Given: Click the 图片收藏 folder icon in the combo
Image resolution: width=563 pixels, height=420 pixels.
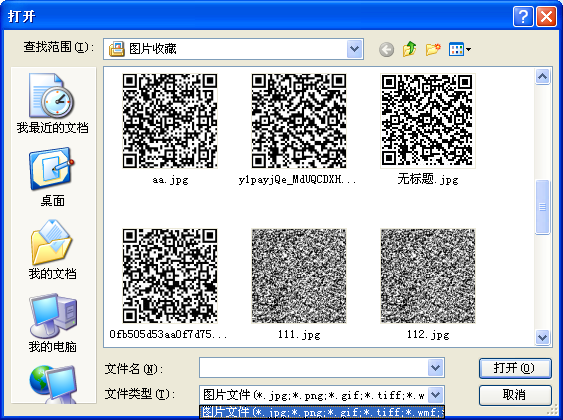Looking at the screenshot, I should tap(117, 49).
